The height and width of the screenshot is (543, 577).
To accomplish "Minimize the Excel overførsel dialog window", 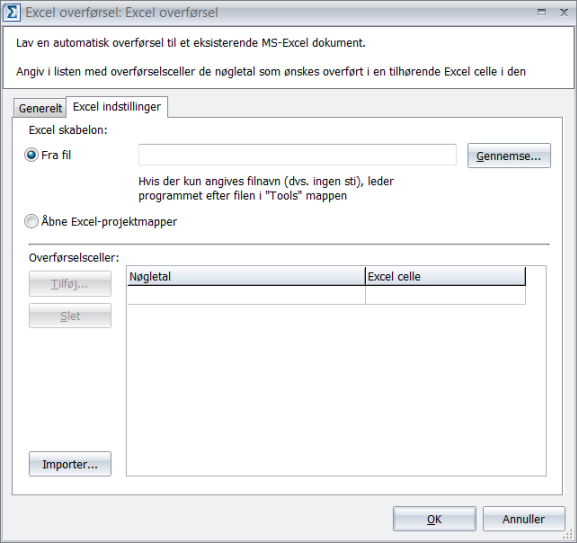I will point(542,12).
